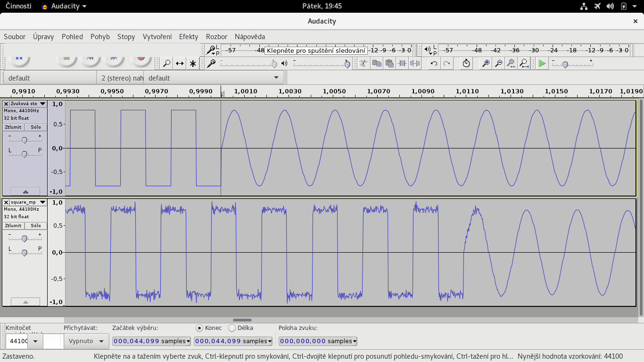The width and height of the screenshot is (644, 362).
Task: Click the Zoom In magnifier icon
Action: tap(486, 63)
